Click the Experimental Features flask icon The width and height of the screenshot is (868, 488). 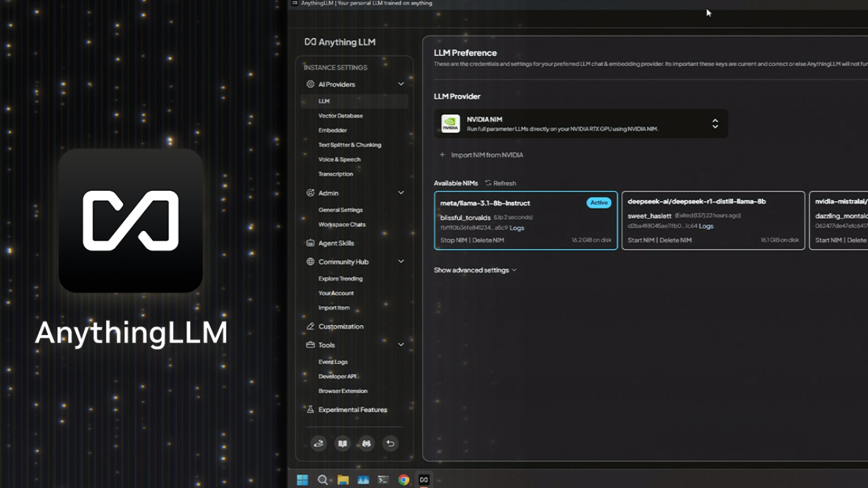[x=310, y=410]
